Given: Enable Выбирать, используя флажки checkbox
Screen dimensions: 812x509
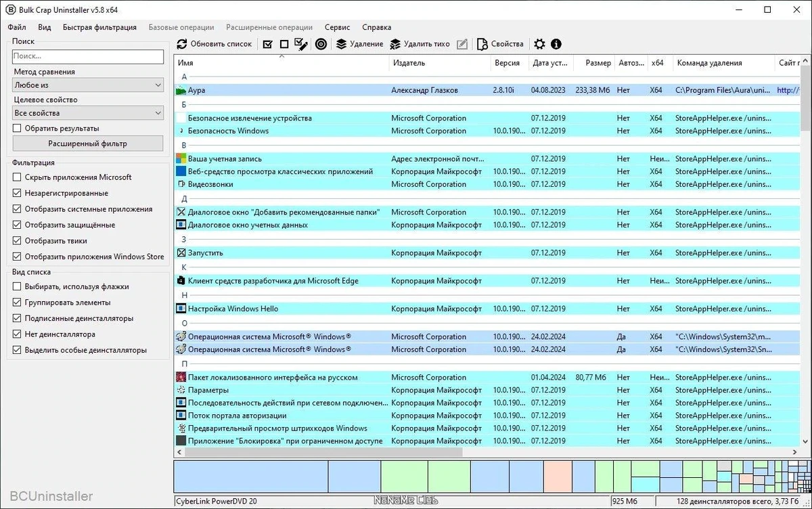Looking at the screenshot, I should pyautogui.click(x=17, y=287).
